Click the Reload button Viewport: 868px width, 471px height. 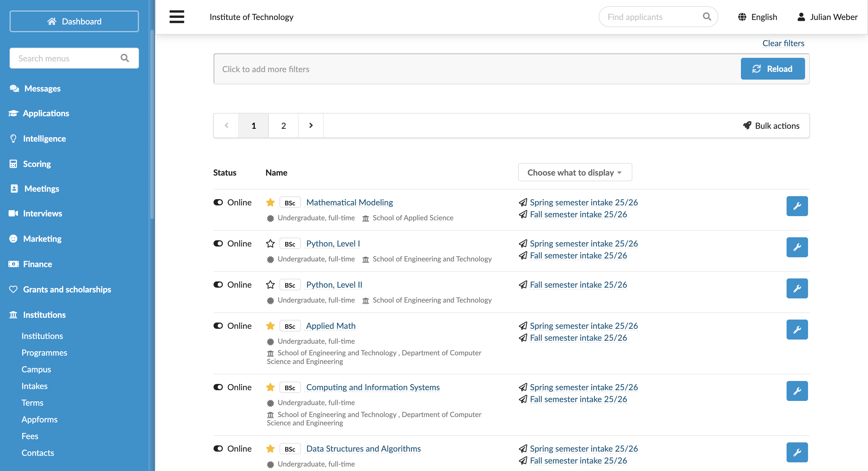773,69
